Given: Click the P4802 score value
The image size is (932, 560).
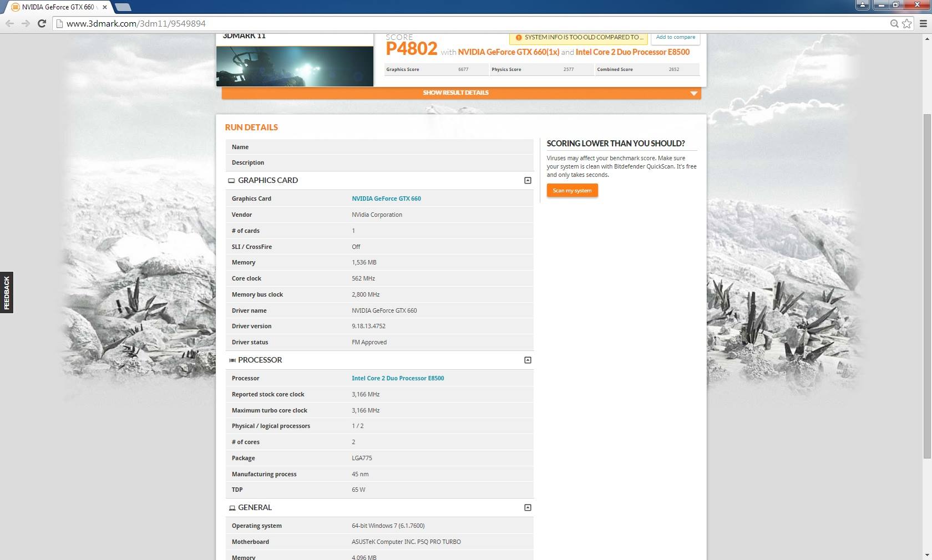Looking at the screenshot, I should point(412,49).
